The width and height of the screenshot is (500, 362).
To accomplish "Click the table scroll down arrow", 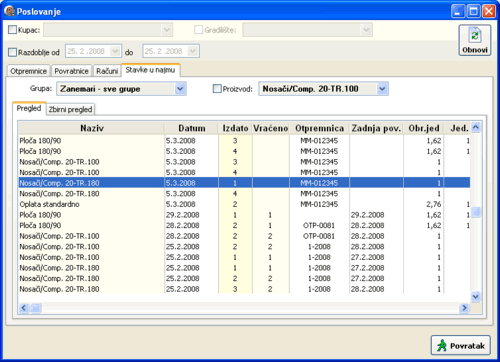I will click(x=476, y=296).
